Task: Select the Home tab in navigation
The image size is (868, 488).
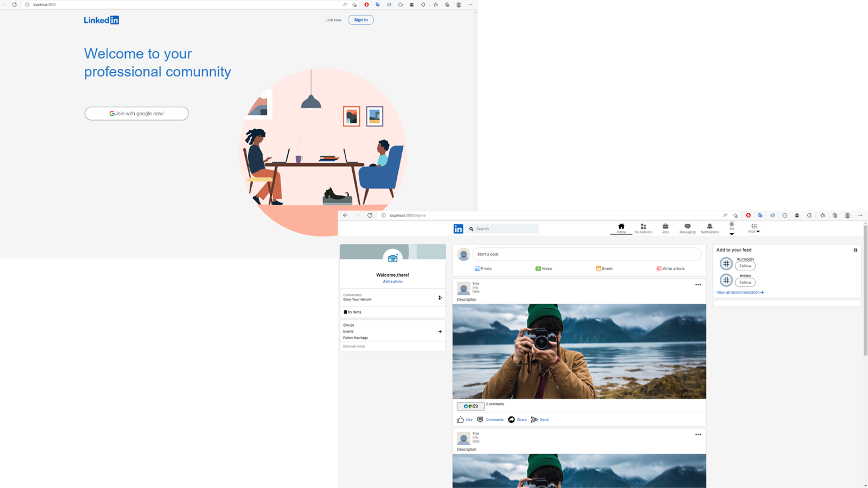Action: click(621, 228)
